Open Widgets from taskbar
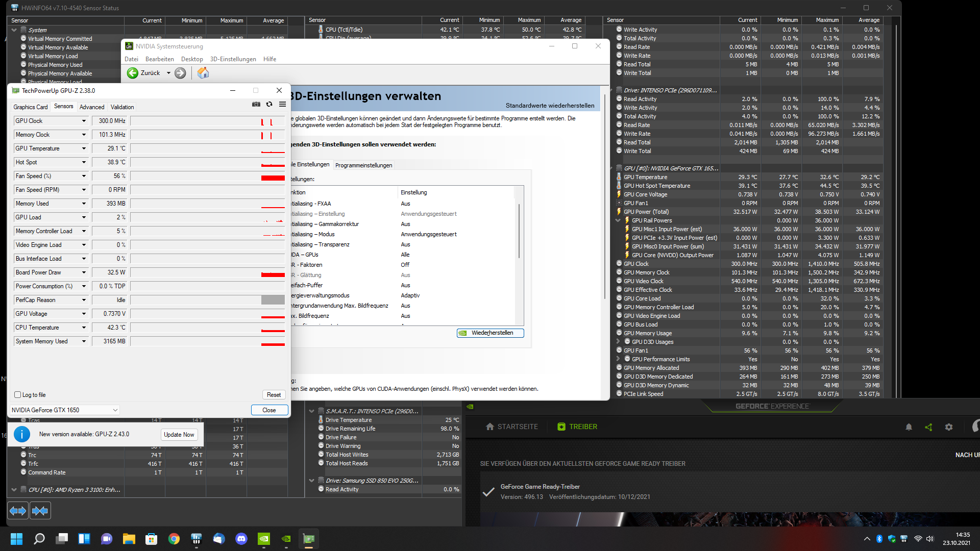This screenshot has height=551, width=980. coord(84,539)
